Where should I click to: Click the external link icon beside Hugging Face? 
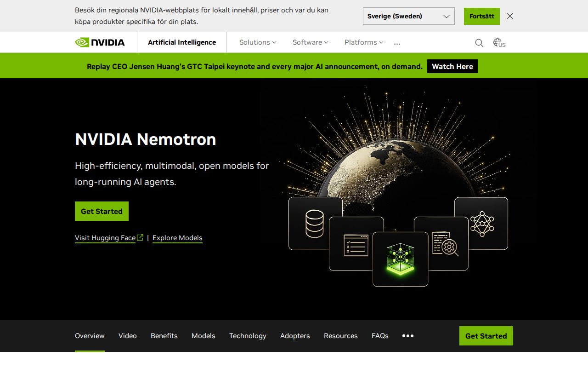140,237
